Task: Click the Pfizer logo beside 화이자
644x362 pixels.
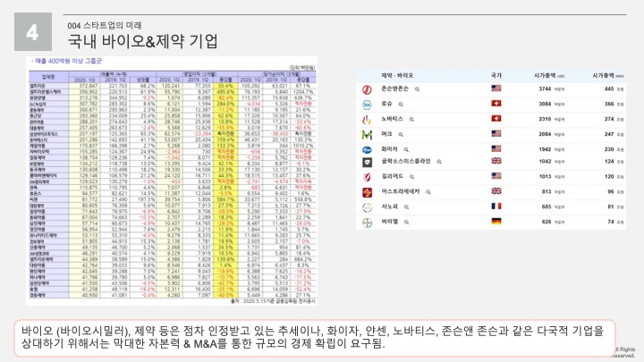Action: 367,150
